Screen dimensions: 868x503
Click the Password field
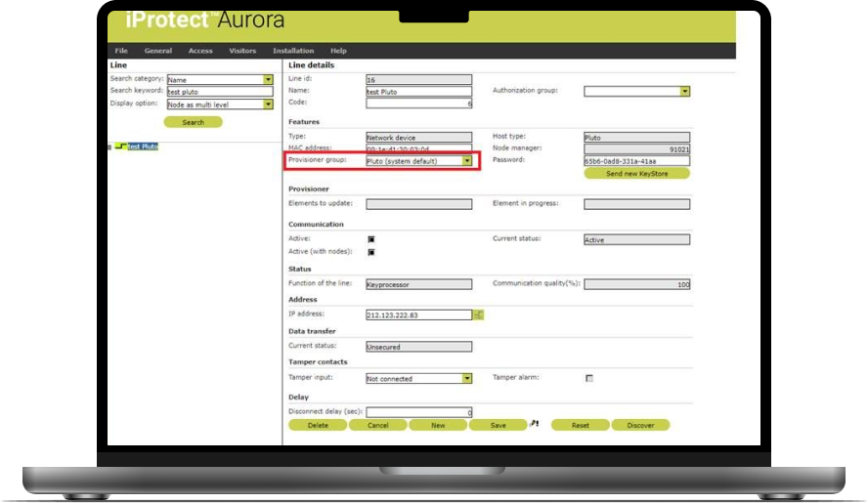pos(636,161)
